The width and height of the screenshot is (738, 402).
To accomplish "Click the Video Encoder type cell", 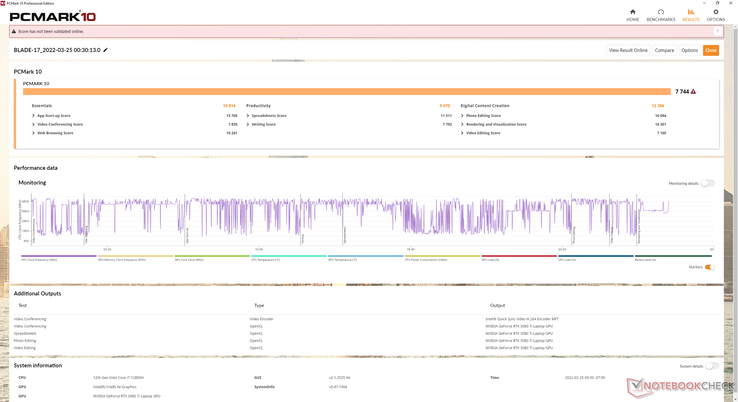I will [x=261, y=319].
